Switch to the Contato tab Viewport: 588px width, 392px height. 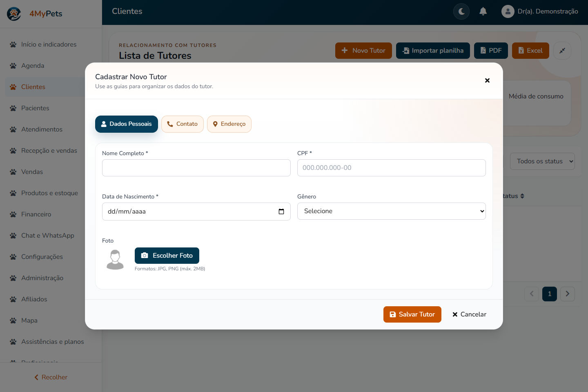(x=183, y=124)
